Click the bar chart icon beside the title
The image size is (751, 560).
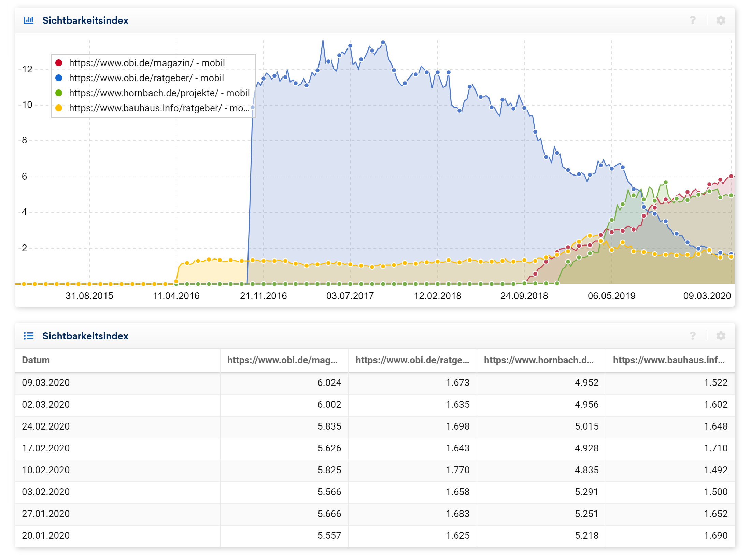(29, 20)
